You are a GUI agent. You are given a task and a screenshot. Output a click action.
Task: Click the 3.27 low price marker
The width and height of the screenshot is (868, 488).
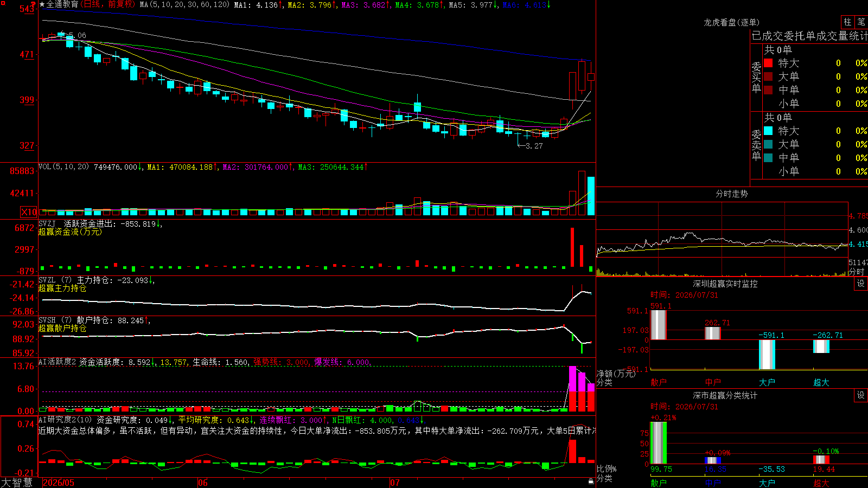(534, 146)
